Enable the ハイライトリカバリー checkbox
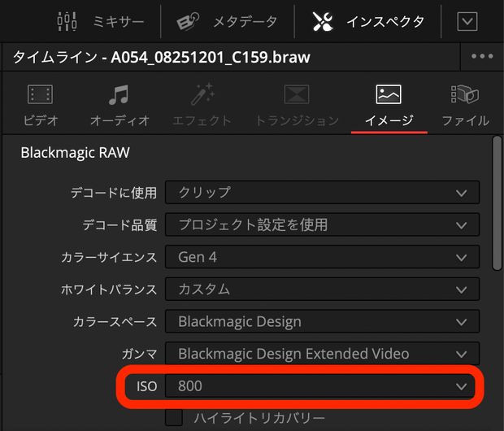This screenshot has height=431, width=504. tap(174, 417)
